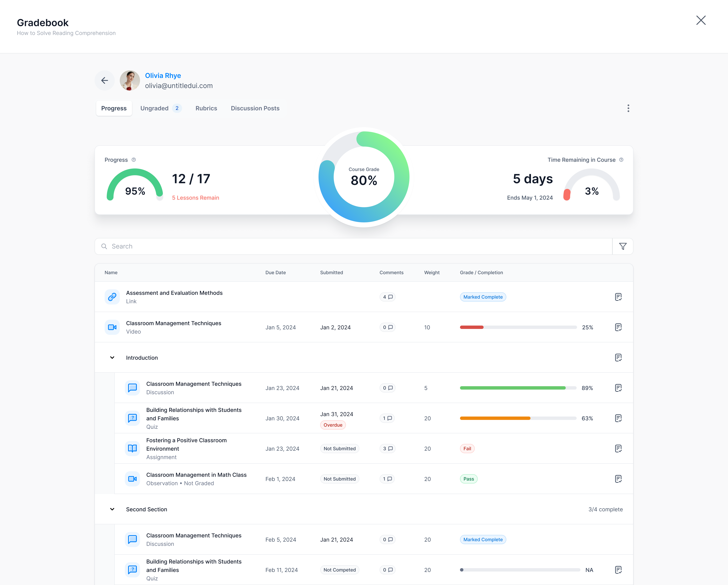This screenshot has width=728, height=585.
Task: Open comments badge for Classroom Management in Math Class
Action: 387,479
